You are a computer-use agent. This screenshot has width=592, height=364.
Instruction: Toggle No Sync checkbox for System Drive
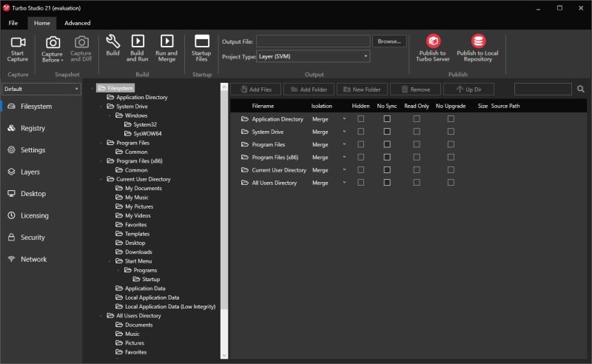(x=386, y=132)
